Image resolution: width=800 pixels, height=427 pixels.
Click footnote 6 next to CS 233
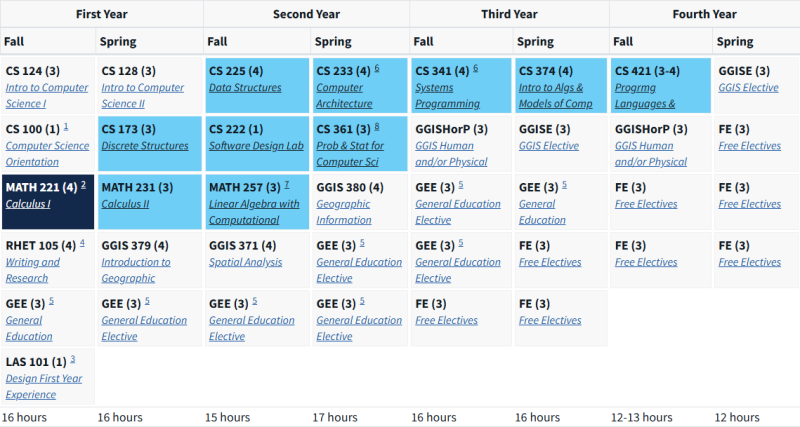coord(377,68)
